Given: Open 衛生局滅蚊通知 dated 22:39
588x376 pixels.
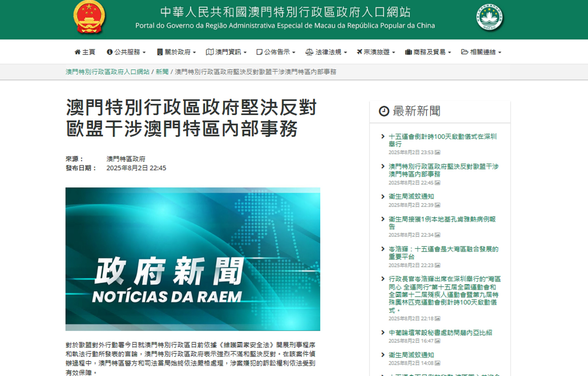Looking at the screenshot, I should 411,196.
